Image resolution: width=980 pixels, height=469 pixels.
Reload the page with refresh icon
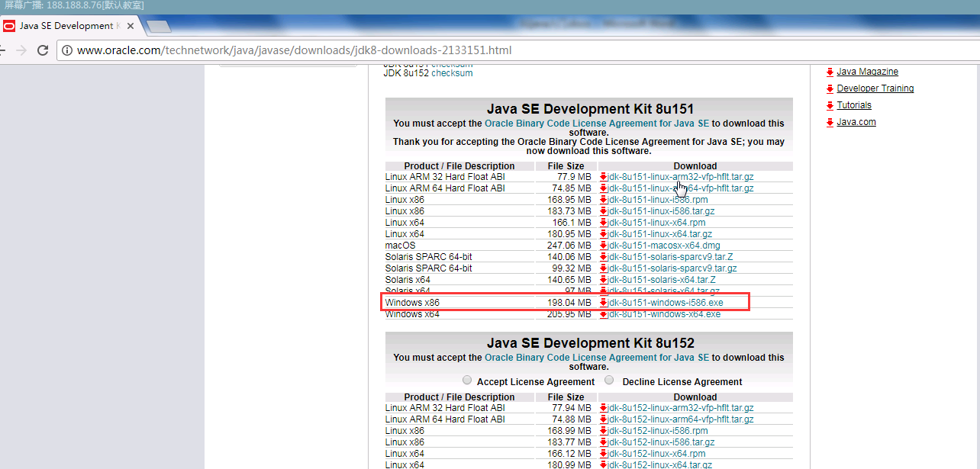[x=43, y=50]
